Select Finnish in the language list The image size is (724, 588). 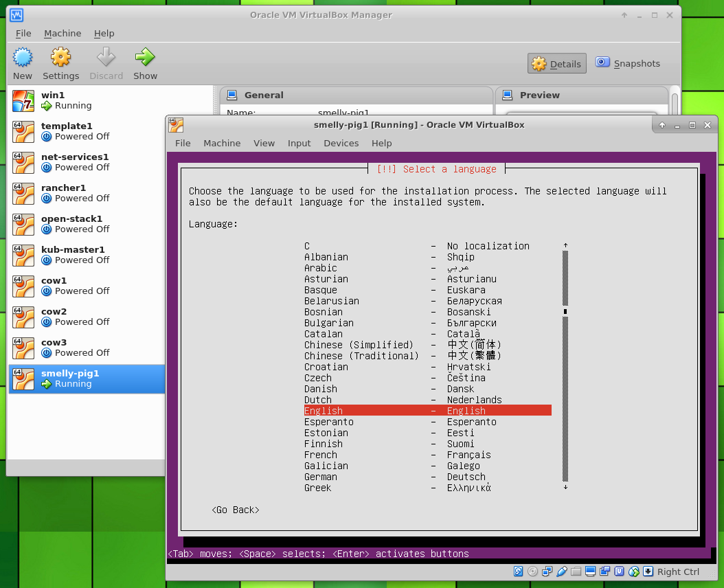click(427, 444)
